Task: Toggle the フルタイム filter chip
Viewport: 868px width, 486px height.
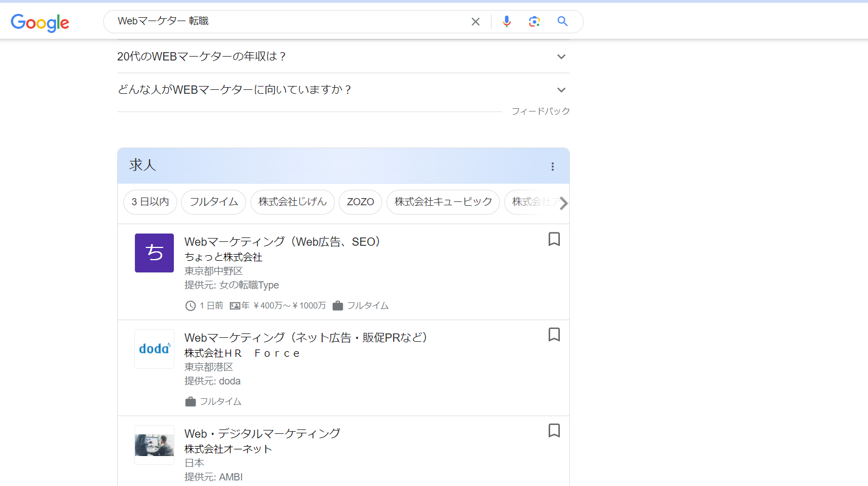Action: (213, 202)
